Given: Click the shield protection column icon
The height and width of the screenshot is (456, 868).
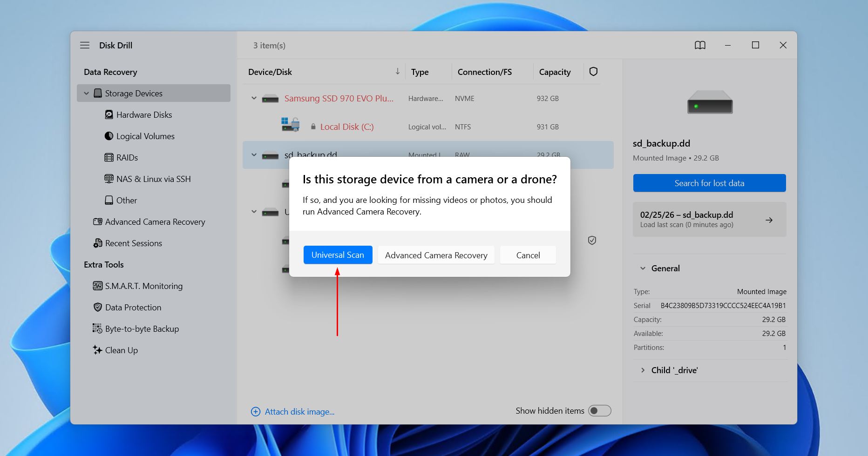Looking at the screenshot, I should tap(593, 72).
